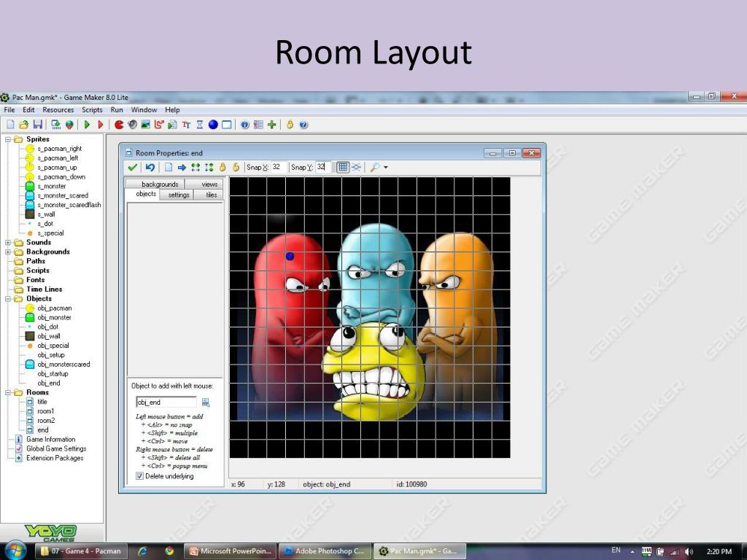The height and width of the screenshot is (560, 747).
Task: Open the Scripts menu
Action: tap(92, 110)
